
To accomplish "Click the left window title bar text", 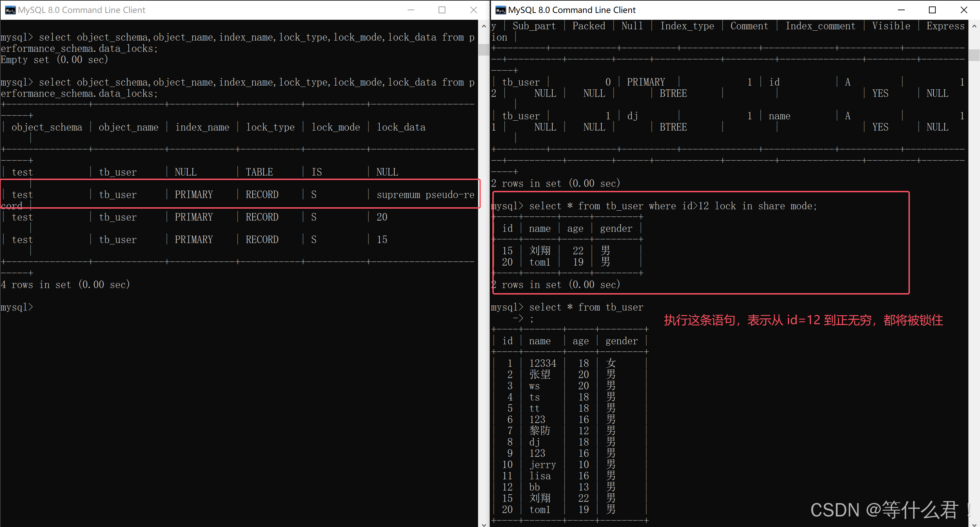I will coord(81,10).
